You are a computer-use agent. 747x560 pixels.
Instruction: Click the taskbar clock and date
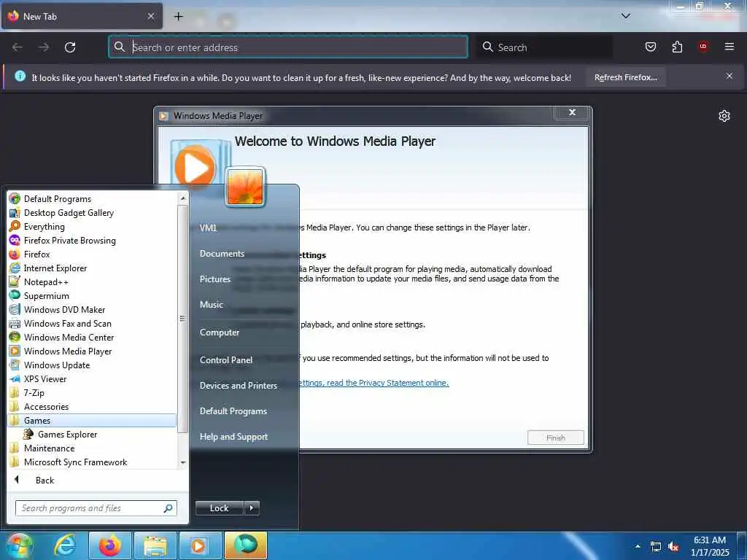point(710,546)
